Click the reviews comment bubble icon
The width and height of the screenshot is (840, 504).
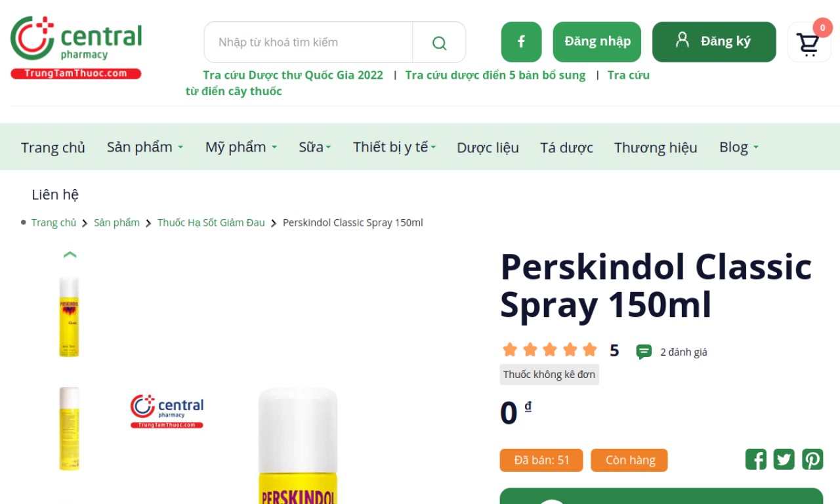click(x=644, y=352)
